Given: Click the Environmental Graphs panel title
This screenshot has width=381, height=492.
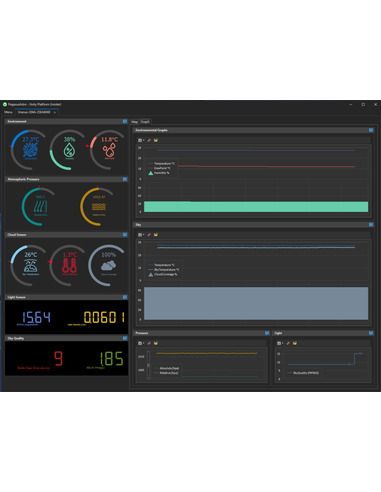Looking at the screenshot, I should [x=152, y=130].
